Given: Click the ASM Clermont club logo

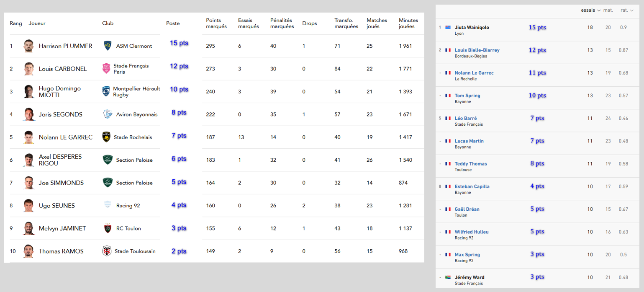Looking at the screenshot, I should [x=108, y=46].
